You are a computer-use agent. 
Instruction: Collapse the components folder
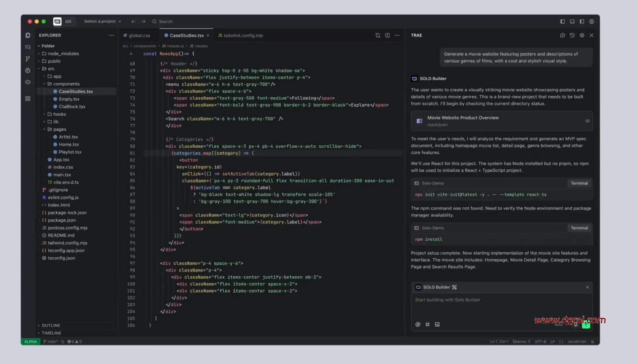66,84
